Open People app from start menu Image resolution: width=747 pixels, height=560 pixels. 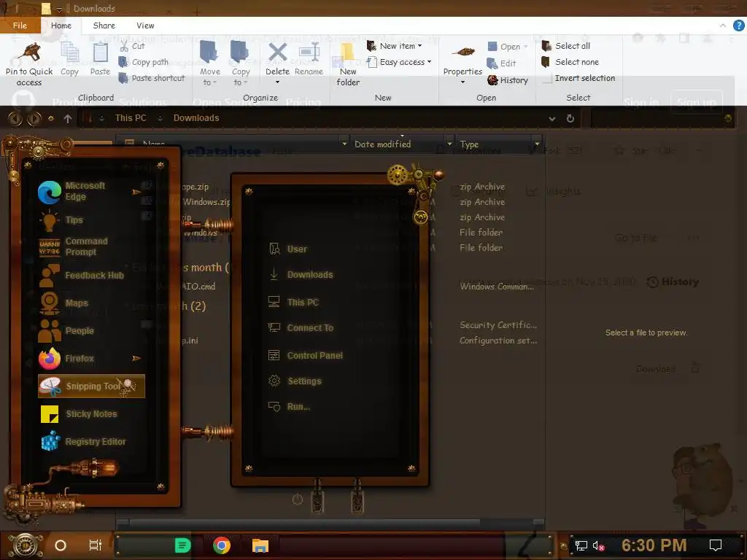(x=90, y=330)
